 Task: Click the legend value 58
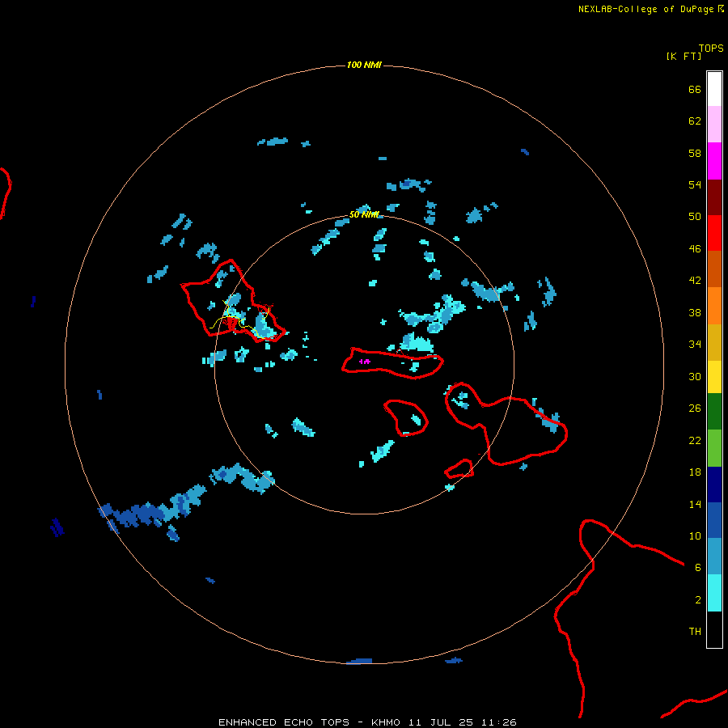point(695,153)
